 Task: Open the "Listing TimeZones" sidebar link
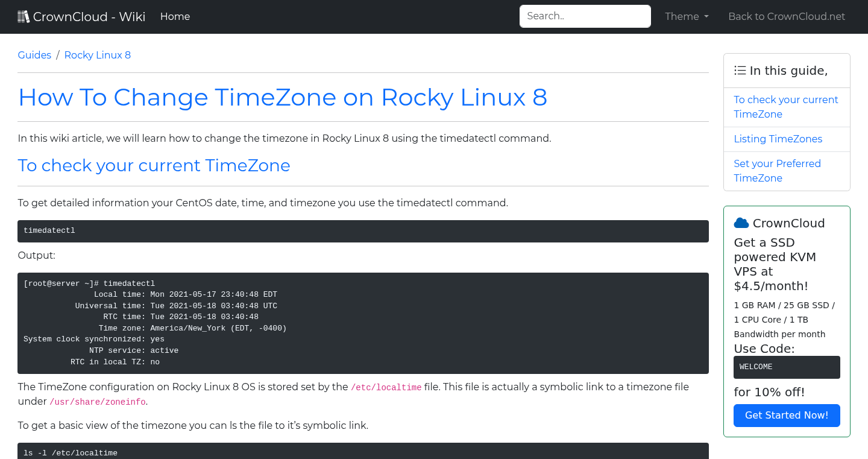pyautogui.click(x=778, y=139)
